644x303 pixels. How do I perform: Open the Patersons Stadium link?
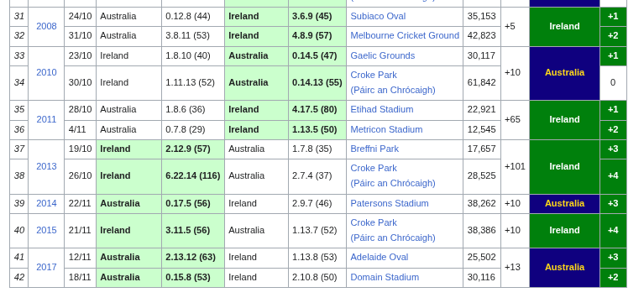click(390, 204)
